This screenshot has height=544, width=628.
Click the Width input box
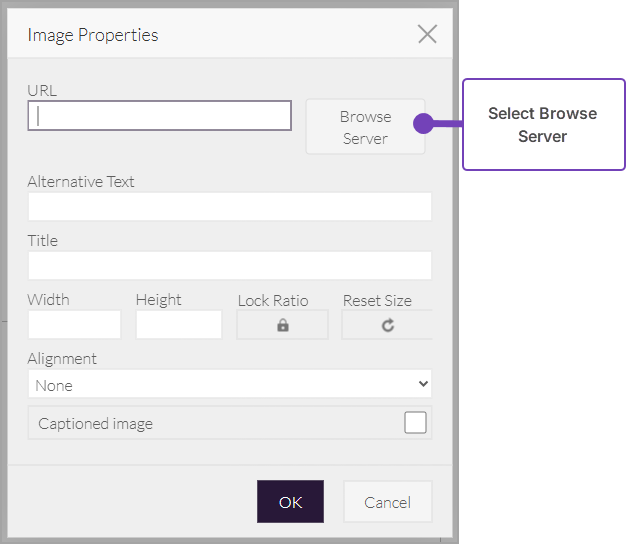pos(74,325)
